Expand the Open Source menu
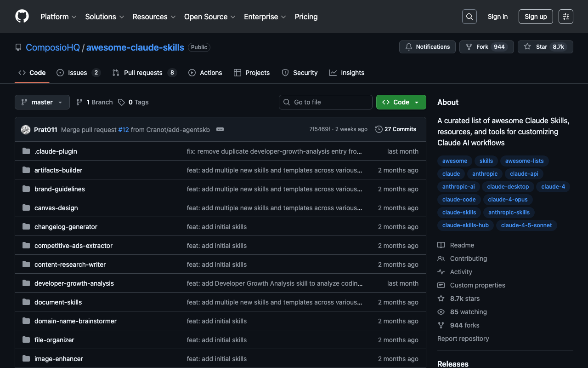588x368 pixels. [209, 17]
